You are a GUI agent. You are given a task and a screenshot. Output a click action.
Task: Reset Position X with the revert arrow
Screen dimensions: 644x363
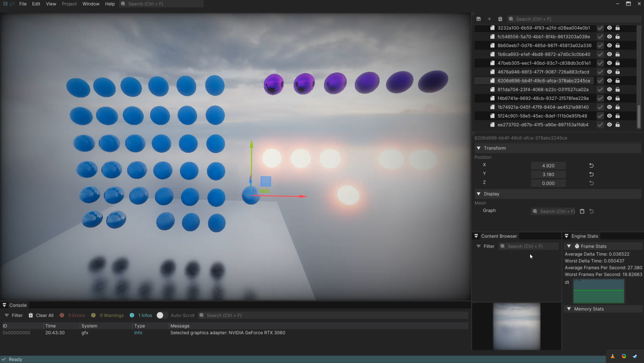pos(591,166)
